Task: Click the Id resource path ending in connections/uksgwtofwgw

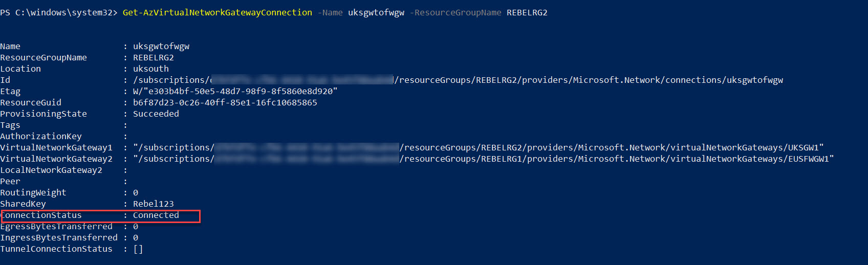Action: [589, 80]
